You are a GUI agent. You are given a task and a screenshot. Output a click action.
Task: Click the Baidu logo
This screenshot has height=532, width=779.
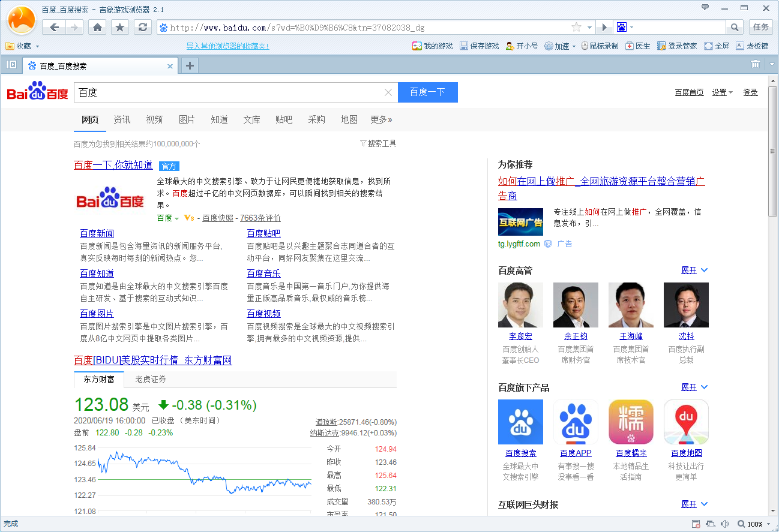click(37, 92)
